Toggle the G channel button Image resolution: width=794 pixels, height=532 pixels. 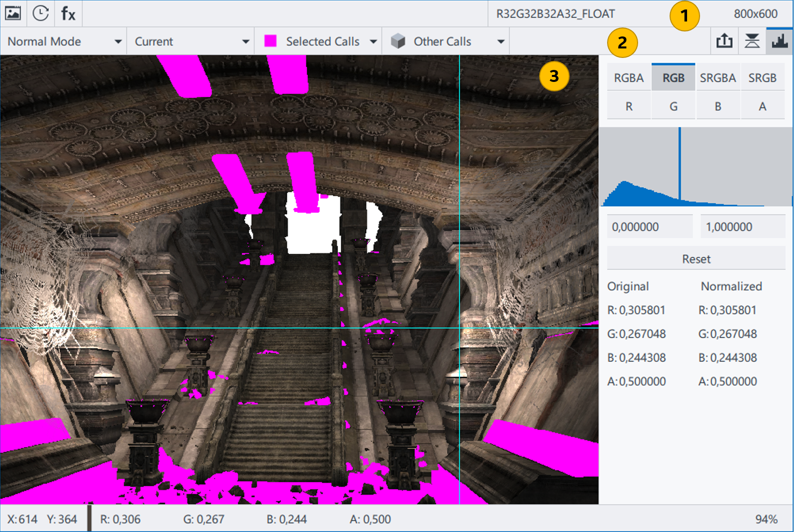tap(673, 106)
